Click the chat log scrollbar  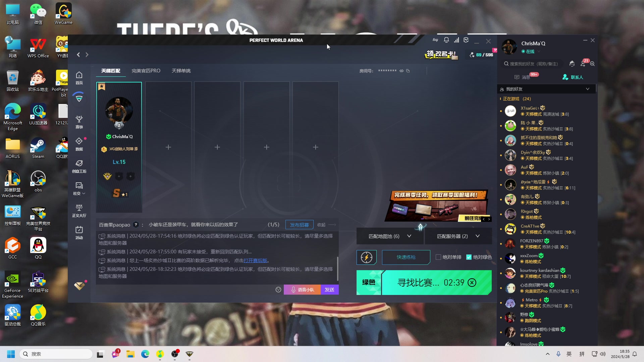coord(337,269)
